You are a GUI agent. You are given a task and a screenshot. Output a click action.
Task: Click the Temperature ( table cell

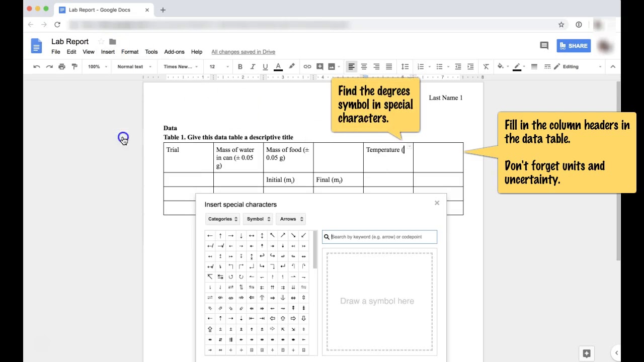click(x=388, y=157)
